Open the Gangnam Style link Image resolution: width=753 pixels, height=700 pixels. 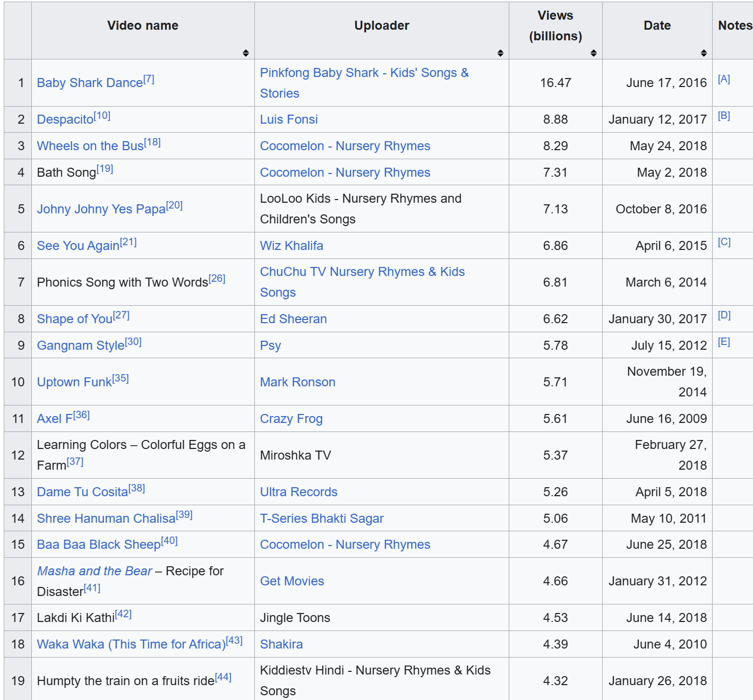point(81,345)
